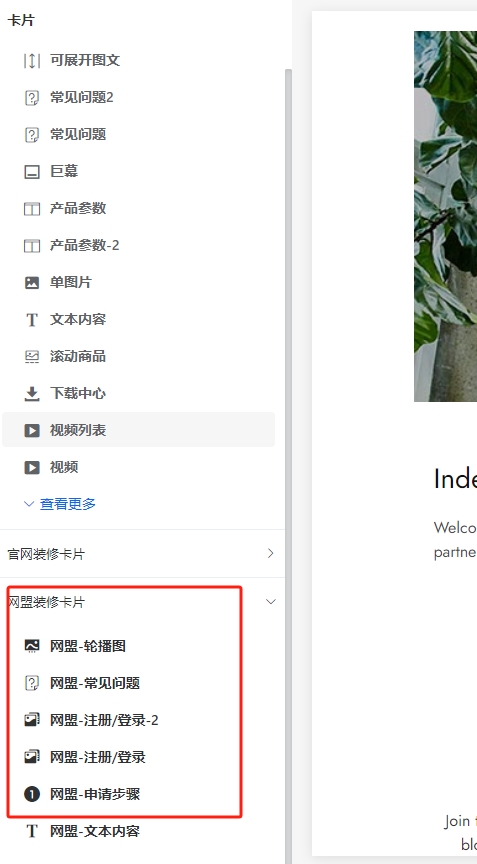Click the plant photo in the preview
Image resolution: width=477 pixels, height=864 pixels.
[445, 216]
